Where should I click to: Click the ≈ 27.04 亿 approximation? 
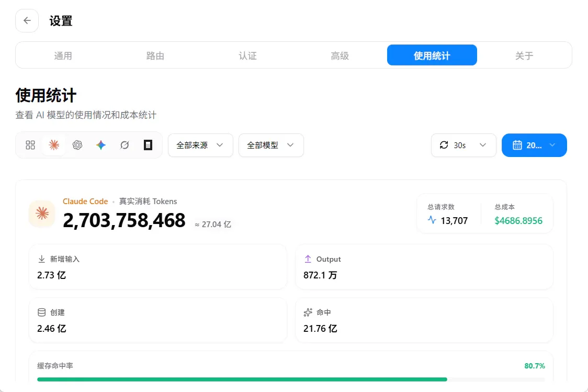[213, 225]
